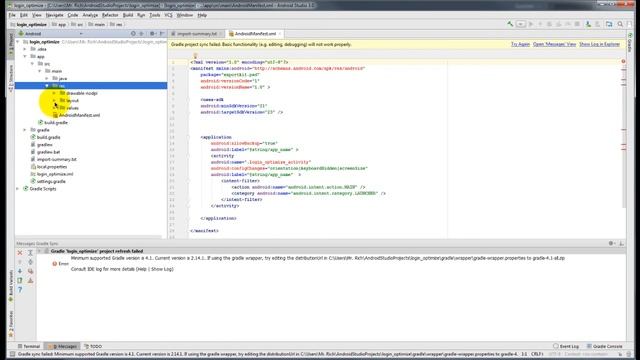Click the res breadcrumb in navigation bar
The width and height of the screenshot is (640, 360).
coord(116,24)
